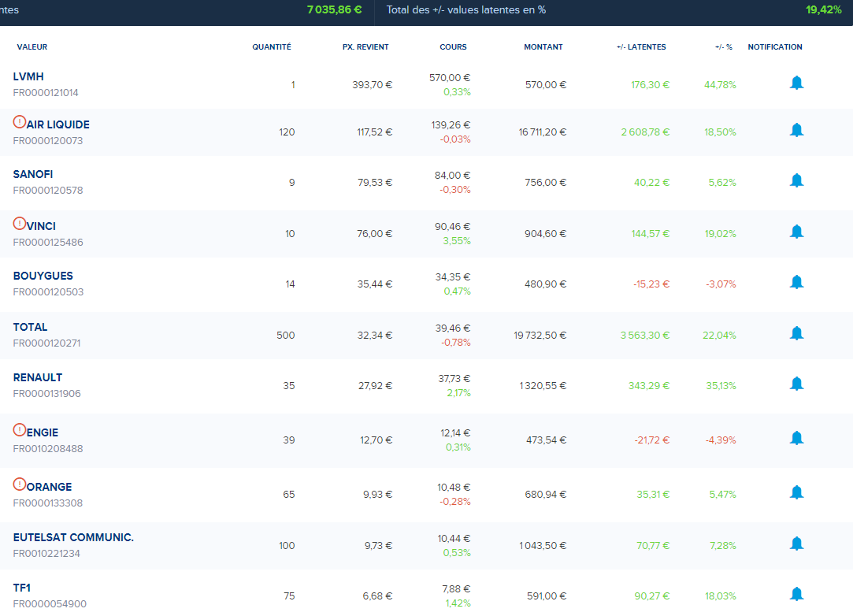The width and height of the screenshot is (853, 616).
Task: Click the Sanofi row bell icon
Action: 796,180
